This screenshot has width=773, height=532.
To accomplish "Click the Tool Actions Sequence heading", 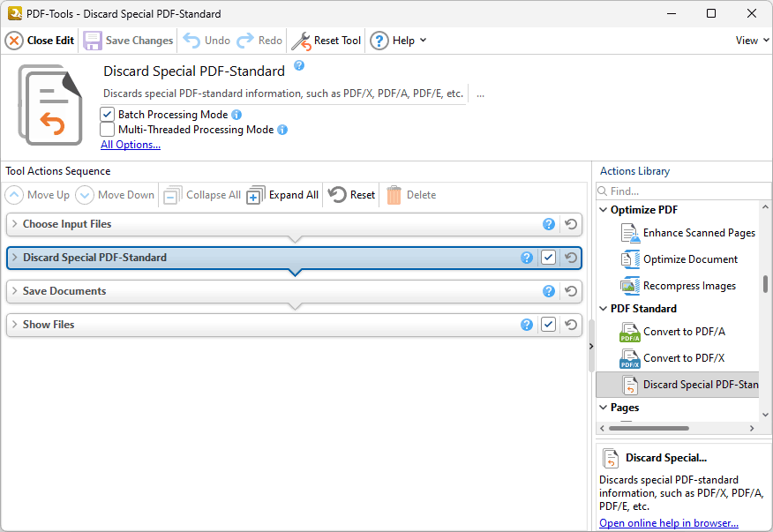I will [58, 171].
